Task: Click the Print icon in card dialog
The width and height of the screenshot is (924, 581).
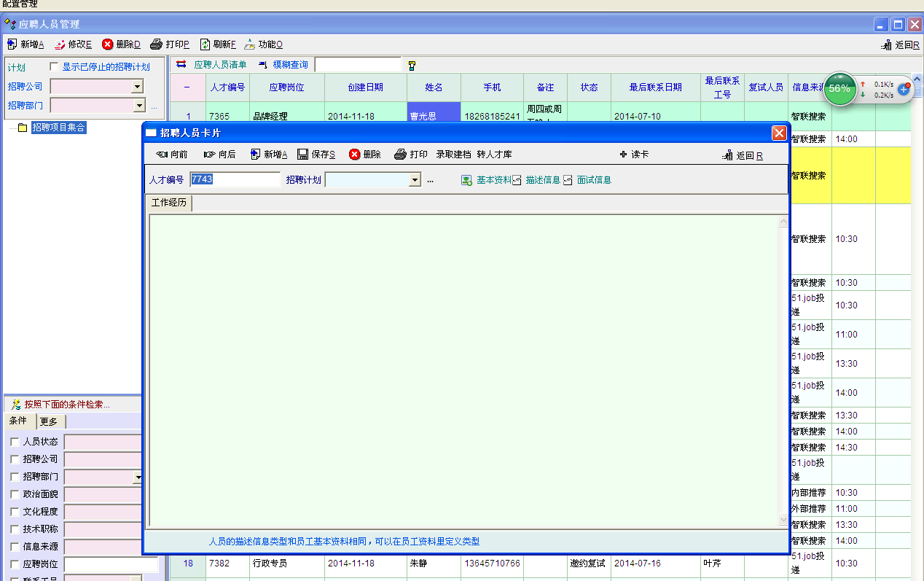Action: 400,155
